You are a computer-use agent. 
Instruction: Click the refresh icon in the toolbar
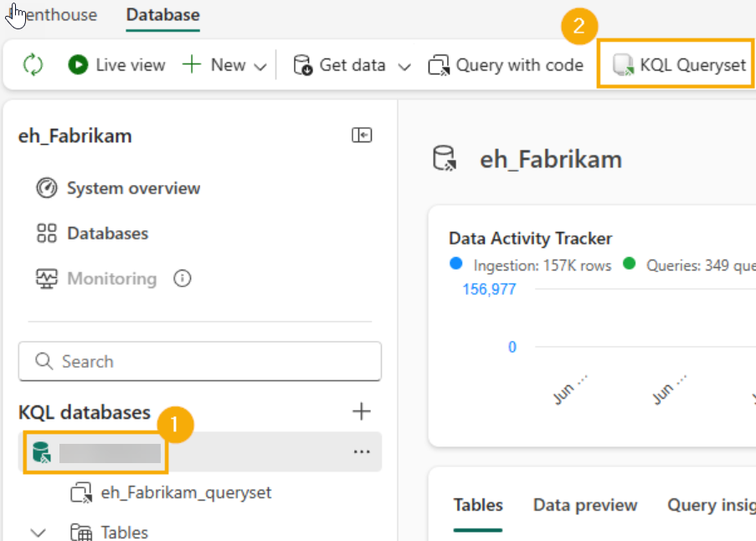click(x=33, y=64)
